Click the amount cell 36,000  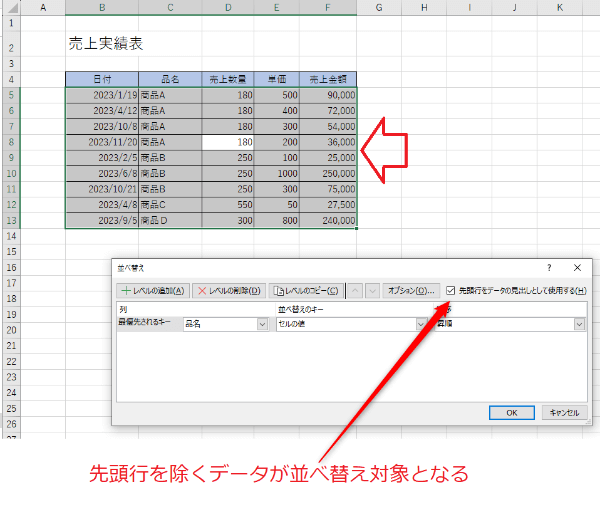pyautogui.click(x=328, y=142)
